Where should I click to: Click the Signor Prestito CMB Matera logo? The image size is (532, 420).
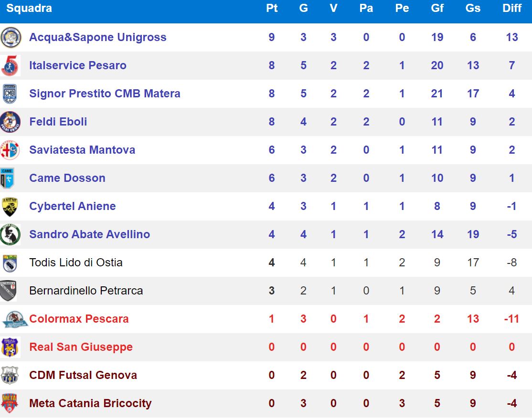pos(10,94)
